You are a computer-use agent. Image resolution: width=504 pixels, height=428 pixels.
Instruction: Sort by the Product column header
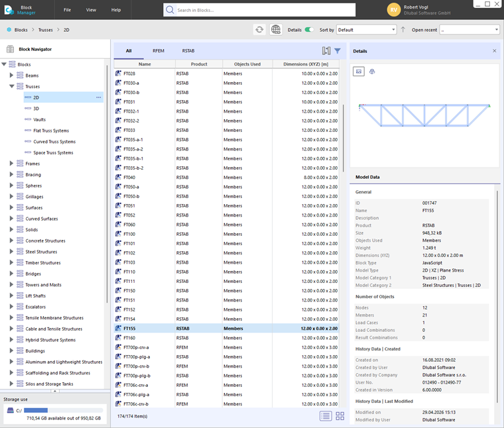(199, 64)
